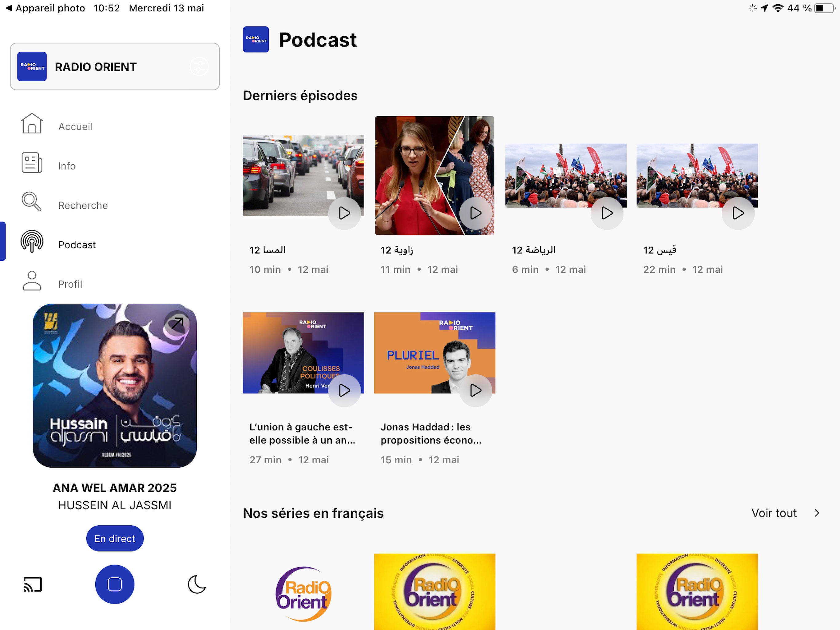Expand French series with the chevron arrow
The height and width of the screenshot is (630, 840).
point(817,513)
